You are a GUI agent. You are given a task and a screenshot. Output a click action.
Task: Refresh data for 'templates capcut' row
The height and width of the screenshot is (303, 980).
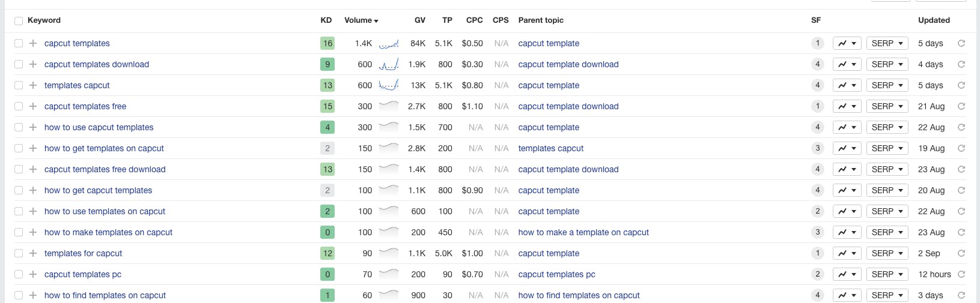[961, 85]
